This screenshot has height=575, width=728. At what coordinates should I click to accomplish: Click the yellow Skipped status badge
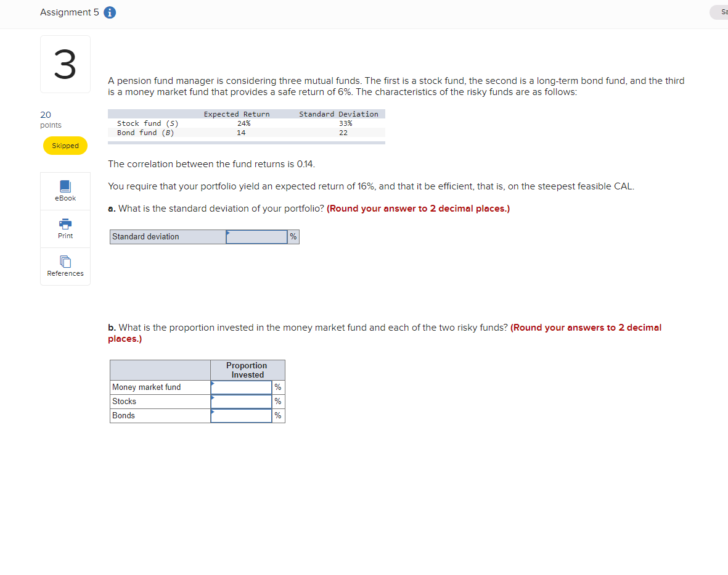(65, 146)
